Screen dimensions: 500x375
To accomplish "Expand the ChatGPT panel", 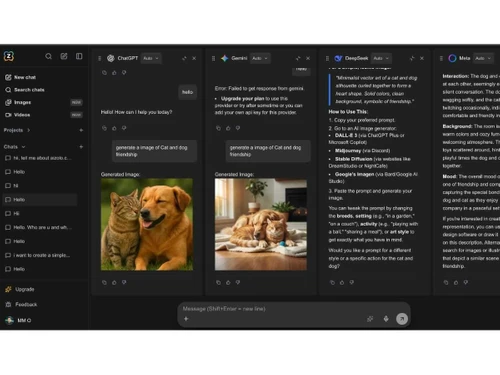I will point(184,58).
